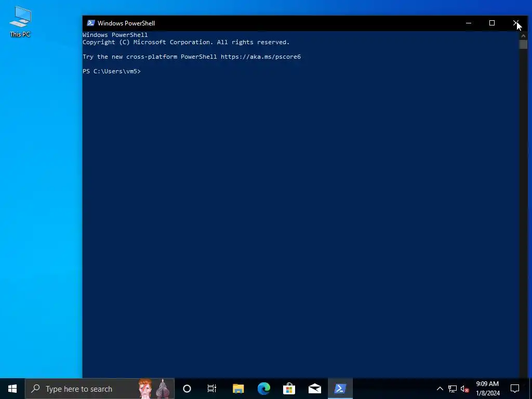Click the network status tray icon

coord(453,389)
